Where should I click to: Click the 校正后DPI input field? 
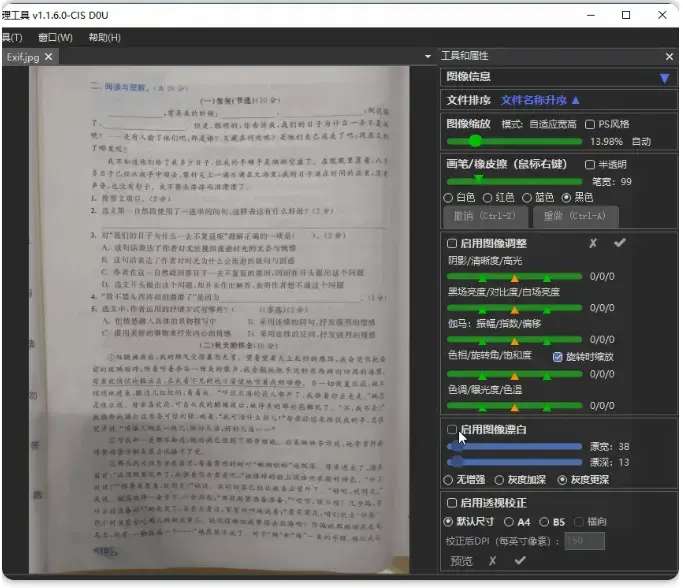585,541
